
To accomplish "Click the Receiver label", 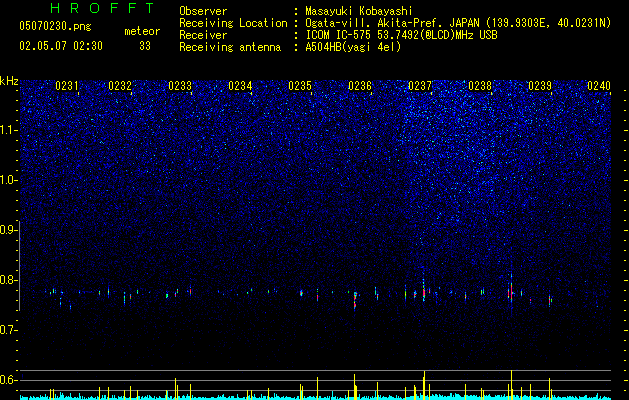I will (203, 35).
